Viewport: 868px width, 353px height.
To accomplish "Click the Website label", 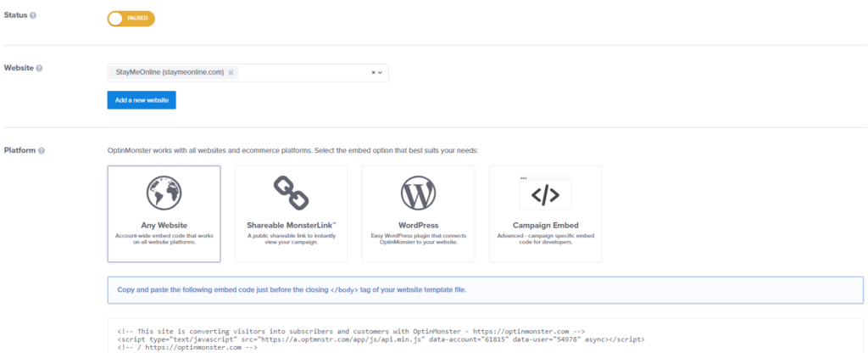I will [x=19, y=68].
